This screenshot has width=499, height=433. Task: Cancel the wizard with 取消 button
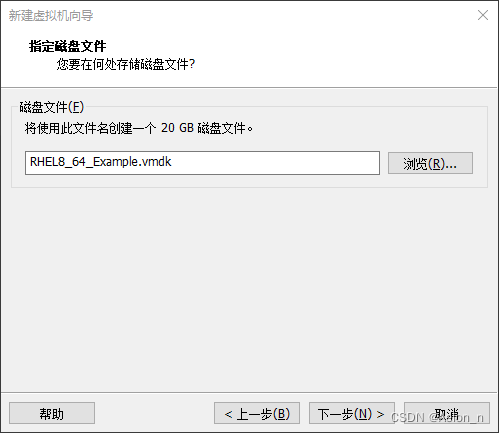click(447, 413)
